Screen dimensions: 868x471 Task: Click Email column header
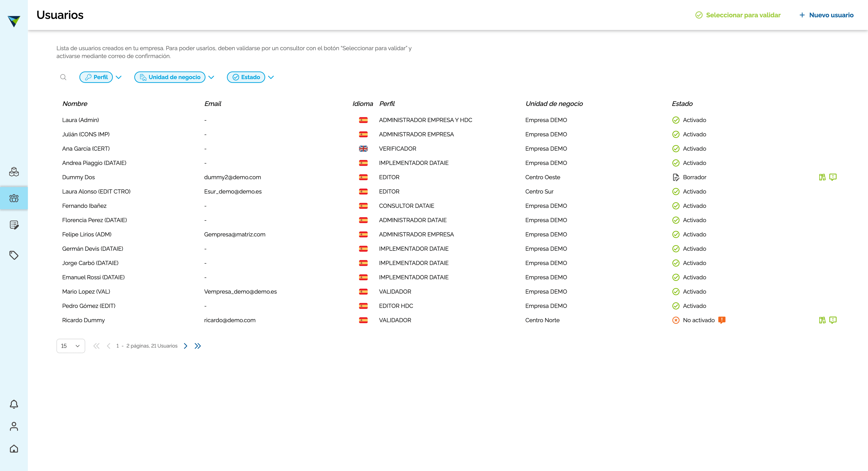point(213,104)
